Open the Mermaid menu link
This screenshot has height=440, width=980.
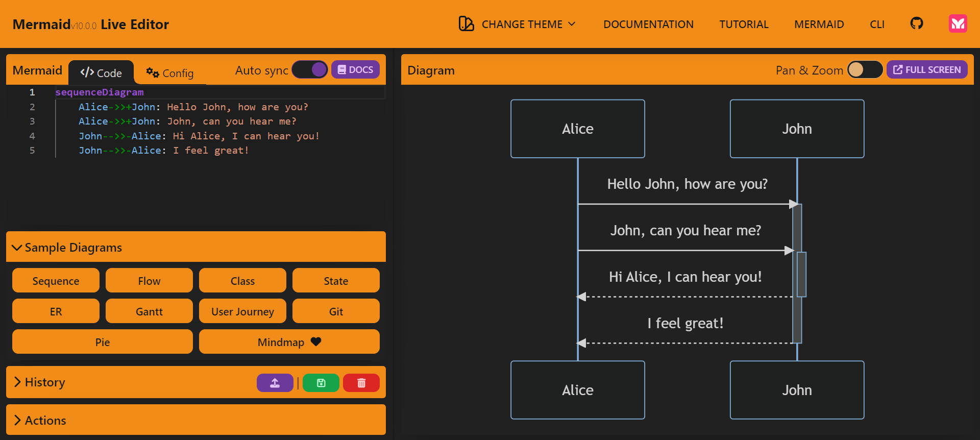(819, 24)
